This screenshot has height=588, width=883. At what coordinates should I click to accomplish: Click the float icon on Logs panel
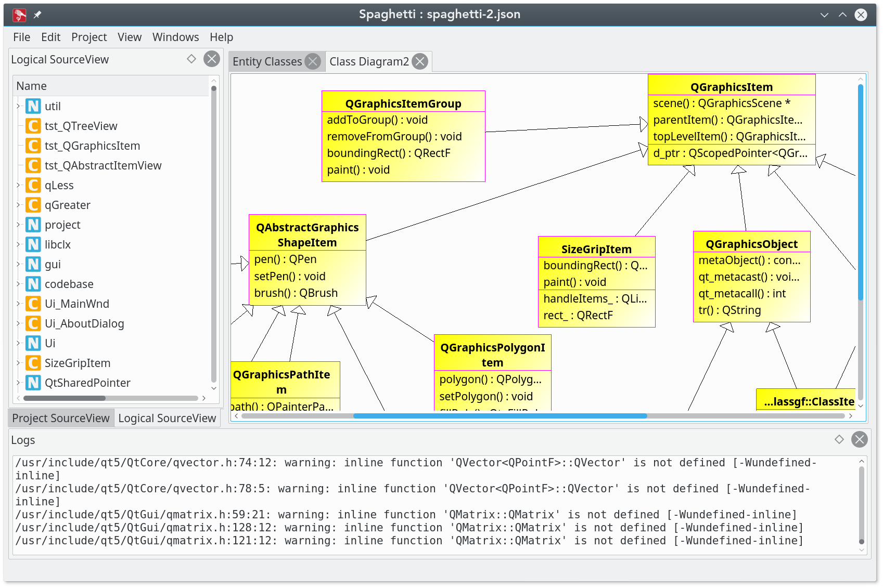pos(839,439)
